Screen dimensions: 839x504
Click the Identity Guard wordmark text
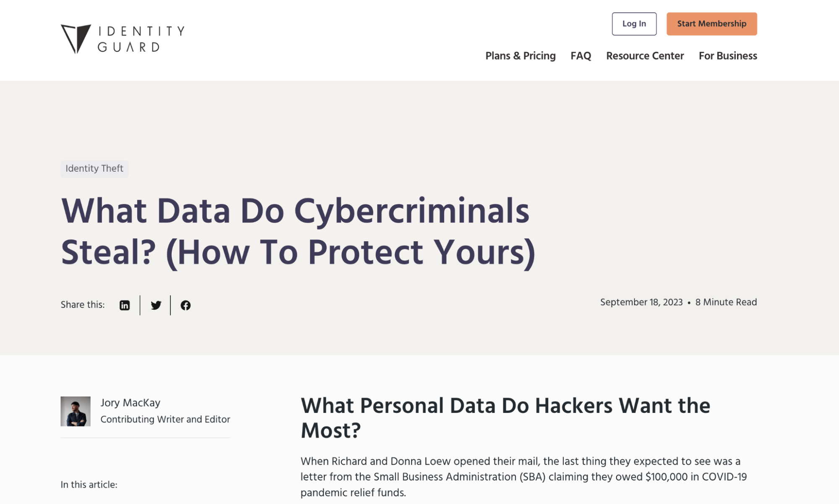point(141,39)
